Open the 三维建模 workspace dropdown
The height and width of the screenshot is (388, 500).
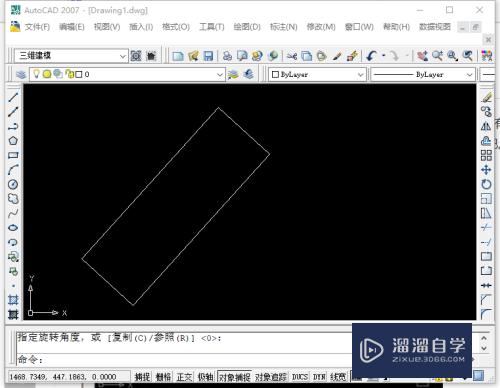[122, 56]
